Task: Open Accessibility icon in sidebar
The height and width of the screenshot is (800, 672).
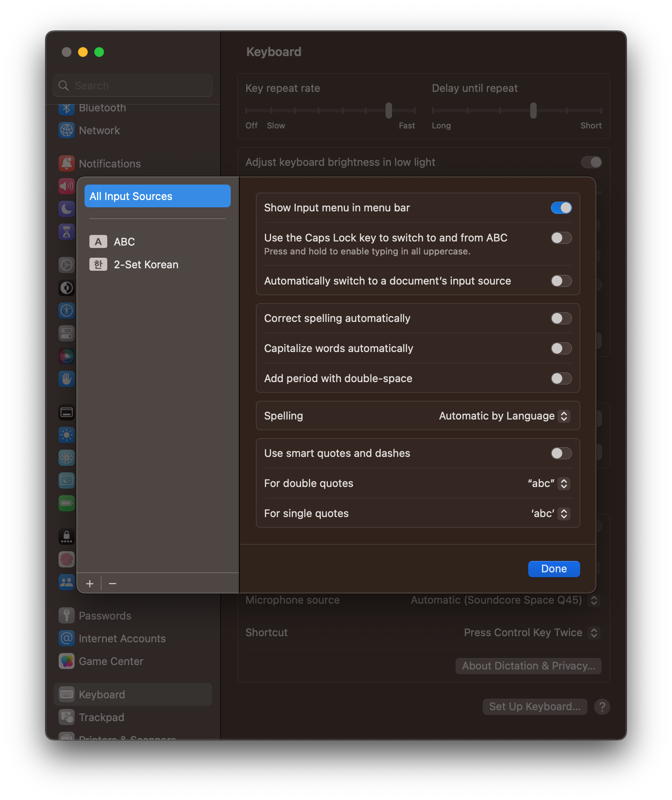Action: click(x=67, y=311)
